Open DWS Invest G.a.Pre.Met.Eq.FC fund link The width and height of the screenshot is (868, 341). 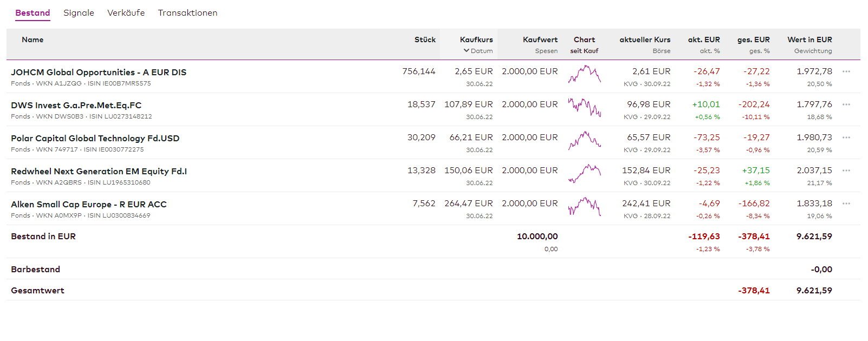[x=76, y=106]
